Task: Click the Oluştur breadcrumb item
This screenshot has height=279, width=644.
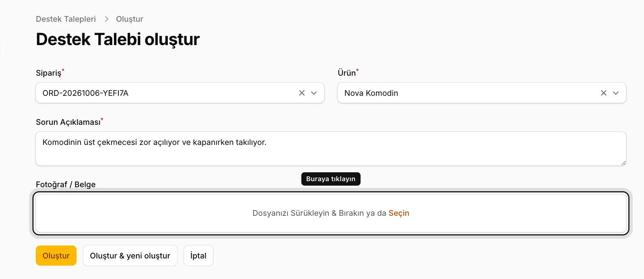Action: click(x=130, y=19)
